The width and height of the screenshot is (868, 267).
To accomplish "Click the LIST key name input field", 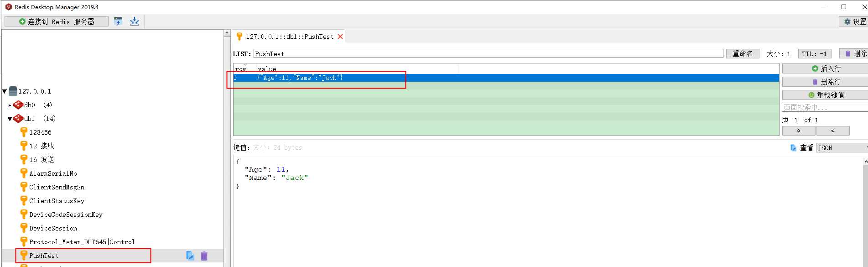I will [488, 54].
